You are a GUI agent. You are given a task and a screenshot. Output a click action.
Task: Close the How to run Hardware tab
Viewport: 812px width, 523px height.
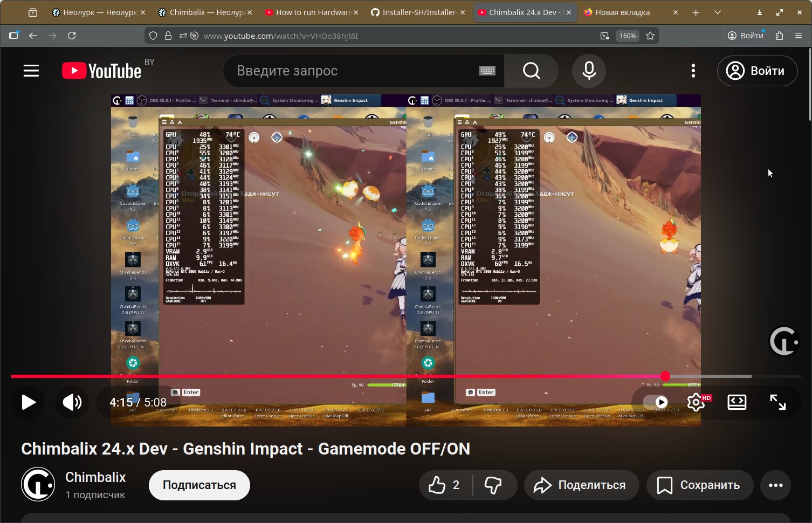point(356,12)
